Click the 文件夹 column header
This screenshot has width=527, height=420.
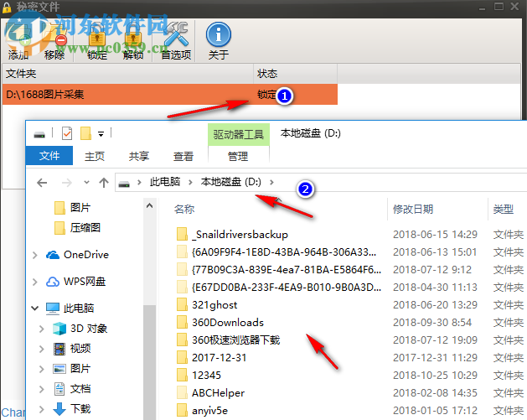pos(127,74)
